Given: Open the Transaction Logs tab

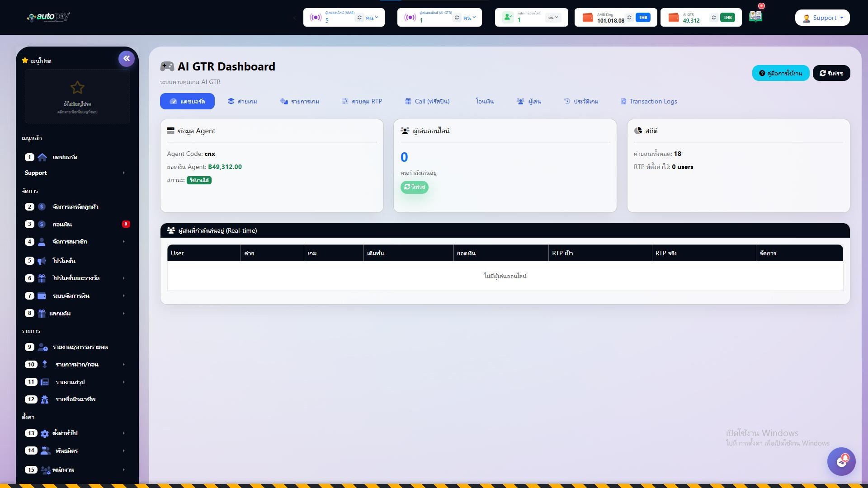Looking at the screenshot, I should tap(649, 101).
